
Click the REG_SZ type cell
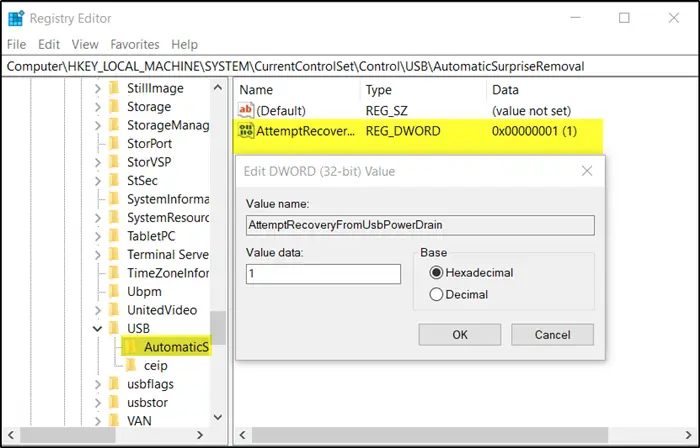[387, 111]
